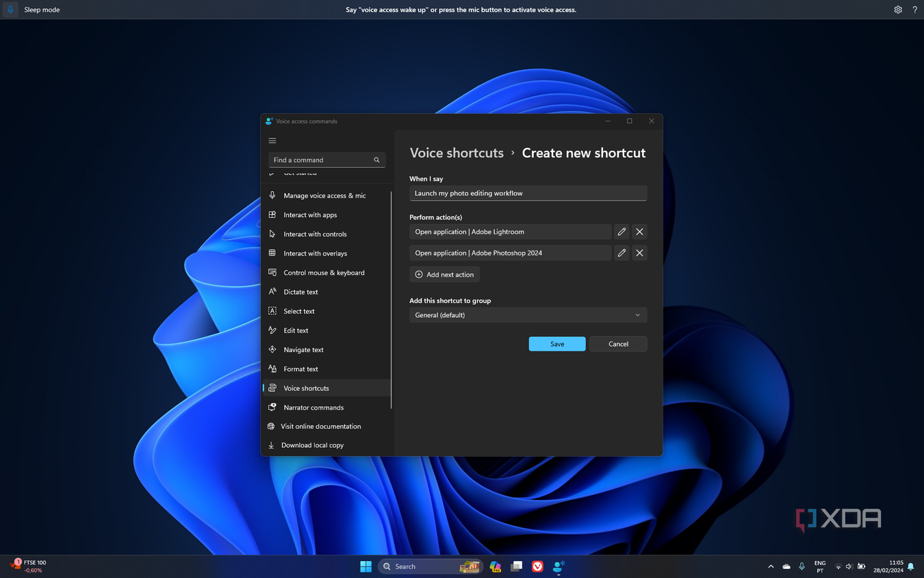
Task: Click the microphone tray icon
Action: point(801,566)
